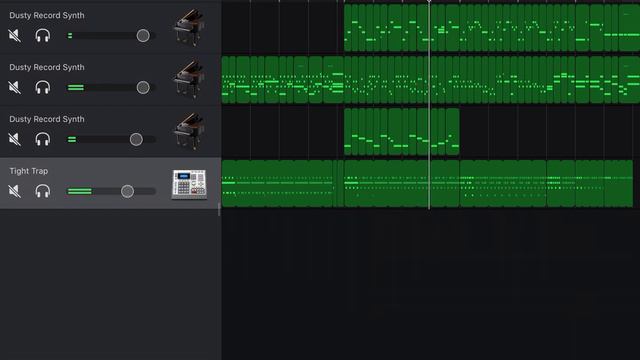Solo the second Dusty Record Synth track
Screen dimensions: 640x360
(42, 87)
